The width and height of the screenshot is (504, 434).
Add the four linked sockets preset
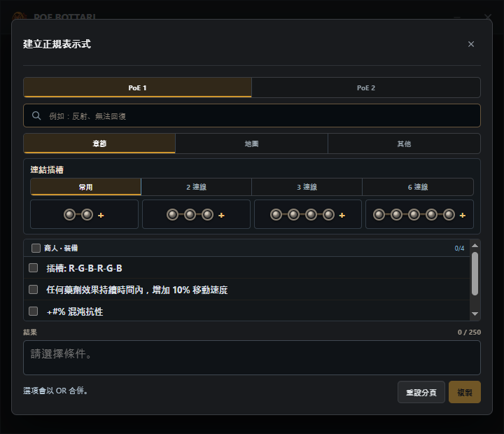coord(308,214)
